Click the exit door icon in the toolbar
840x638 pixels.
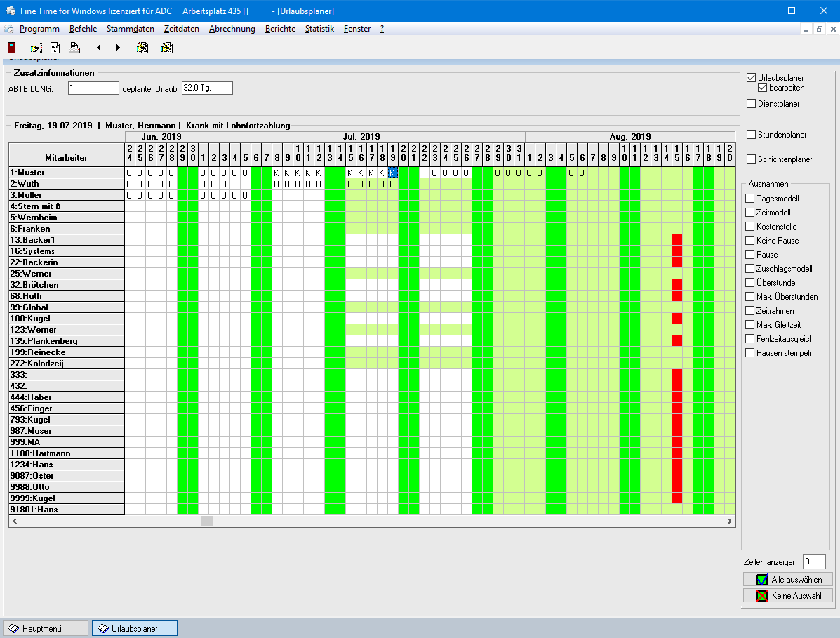(x=12, y=48)
